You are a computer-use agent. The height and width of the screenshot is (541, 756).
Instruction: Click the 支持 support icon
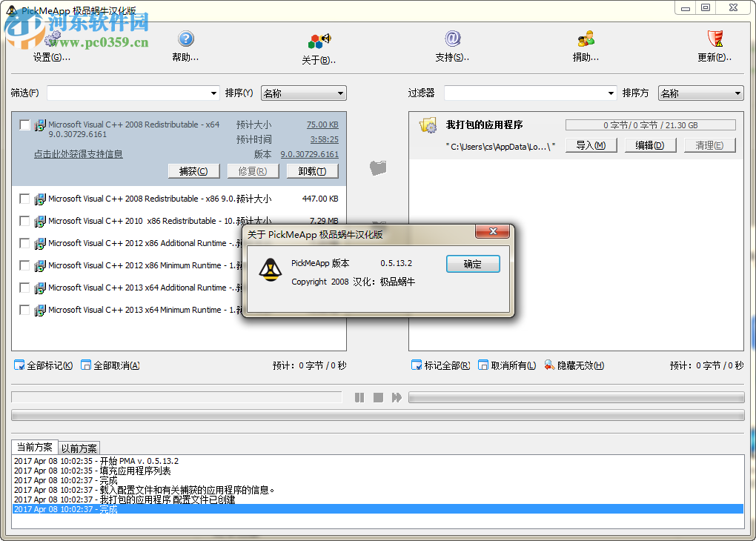pos(452,39)
